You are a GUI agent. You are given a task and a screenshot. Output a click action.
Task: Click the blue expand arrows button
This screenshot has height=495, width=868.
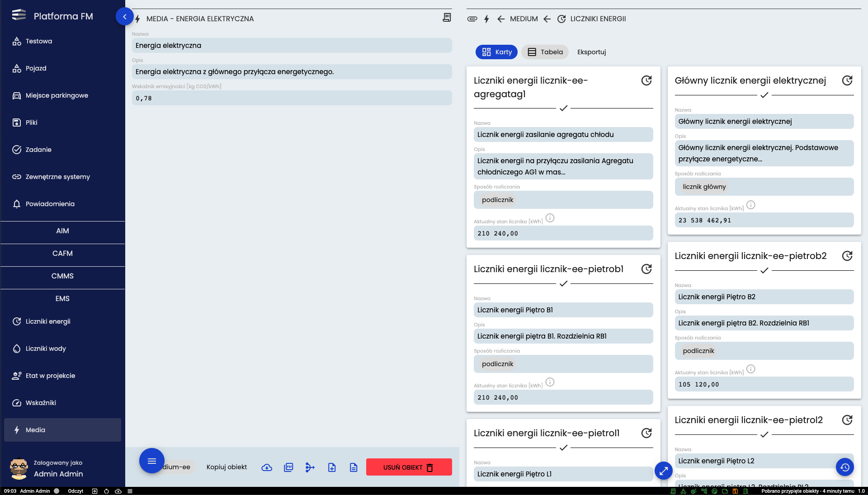(x=664, y=471)
